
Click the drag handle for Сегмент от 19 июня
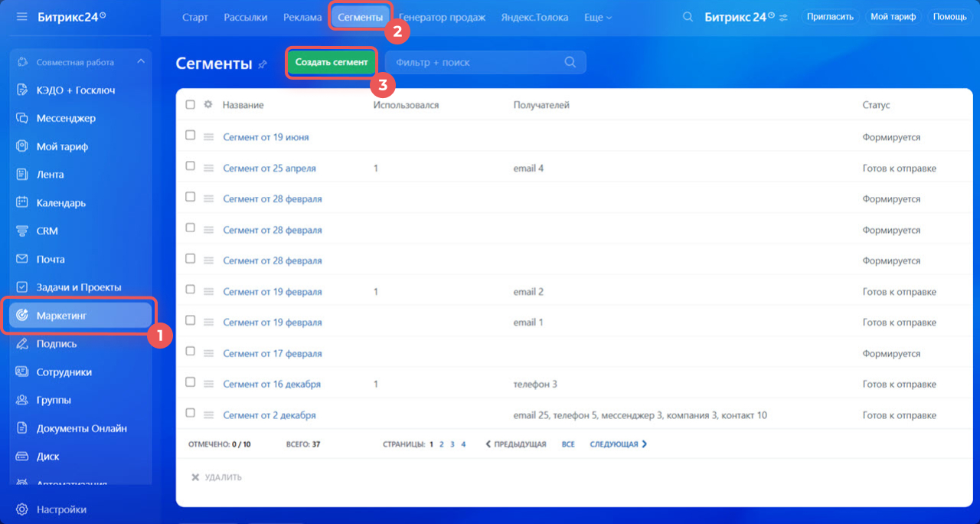click(208, 137)
